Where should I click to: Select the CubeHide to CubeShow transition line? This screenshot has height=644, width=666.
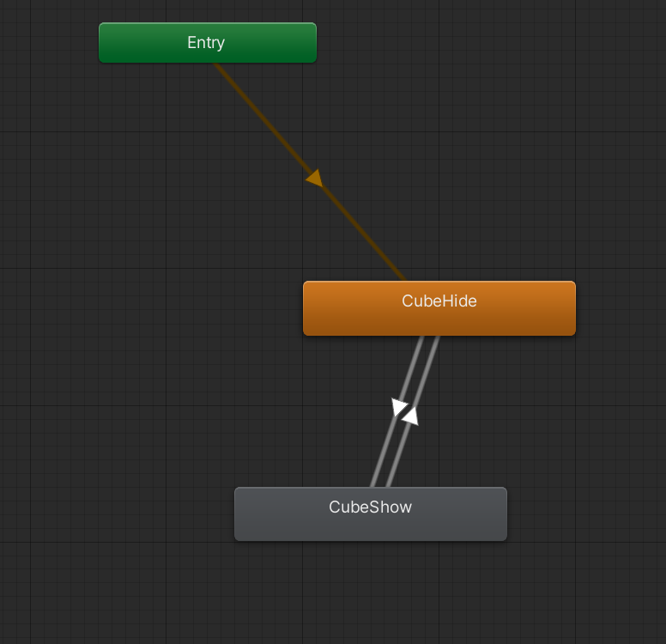tap(384, 455)
